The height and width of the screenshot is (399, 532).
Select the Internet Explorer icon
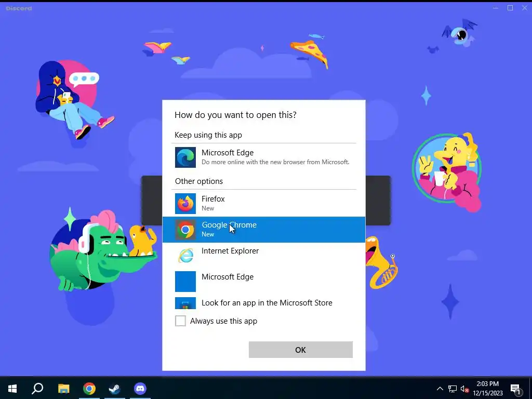(x=185, y=256)
